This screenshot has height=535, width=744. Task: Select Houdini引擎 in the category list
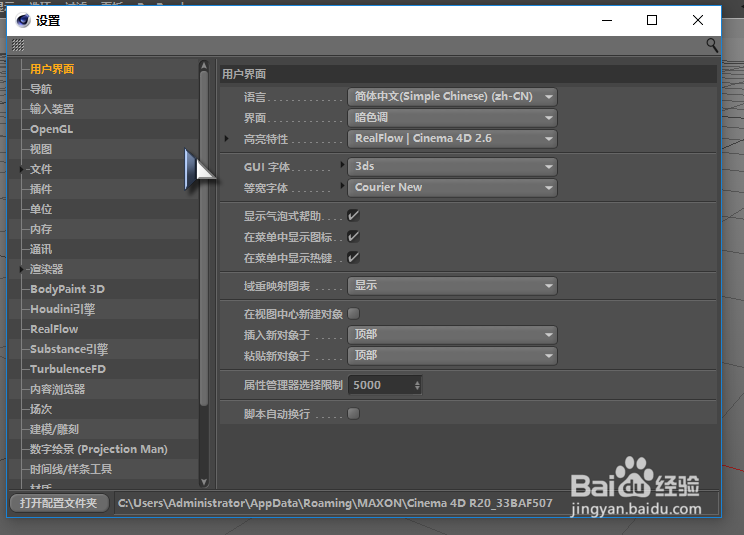[63, 309]
